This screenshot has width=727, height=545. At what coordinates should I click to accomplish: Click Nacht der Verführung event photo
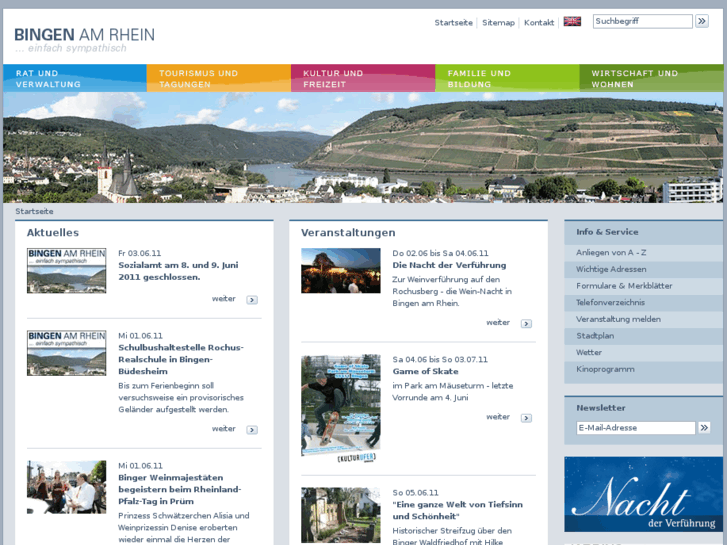coord(341,270)
